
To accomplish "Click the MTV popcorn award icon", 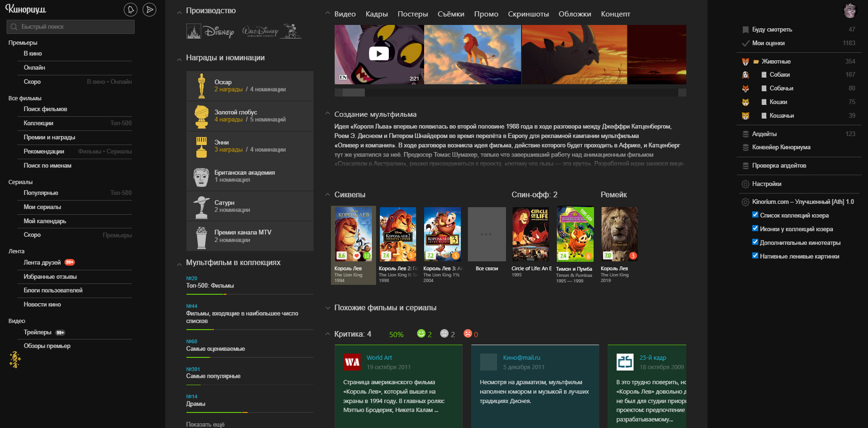I will click(x=201, y=237).
